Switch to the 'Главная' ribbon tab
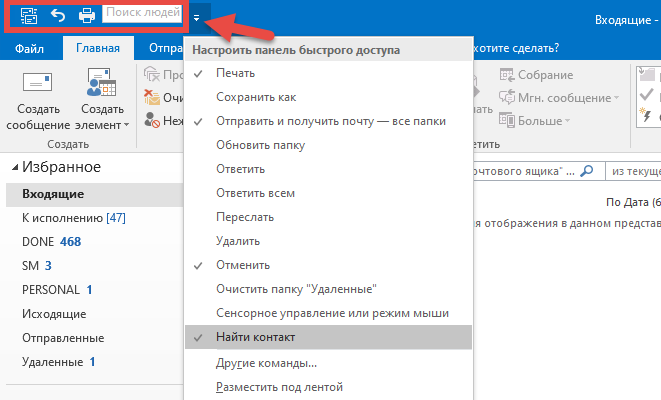661x400 pixels. click(98, 48)
